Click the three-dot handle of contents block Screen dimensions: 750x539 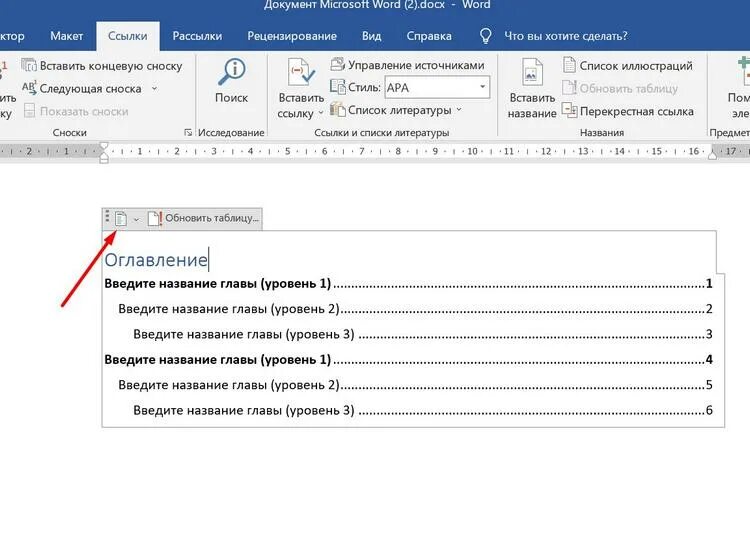[x=107, y=216]
